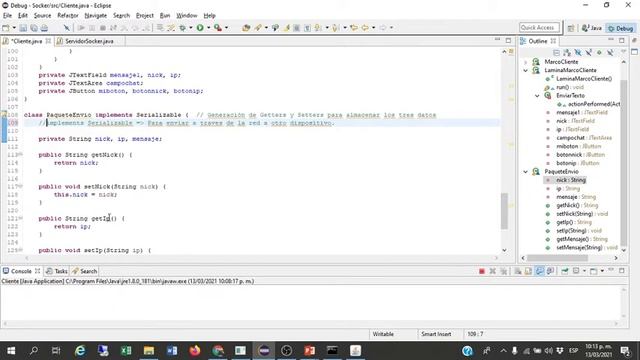640x360 pixels.
Task: Toggle Hide Fields in Outline
Action: click(x=578, y=53)
